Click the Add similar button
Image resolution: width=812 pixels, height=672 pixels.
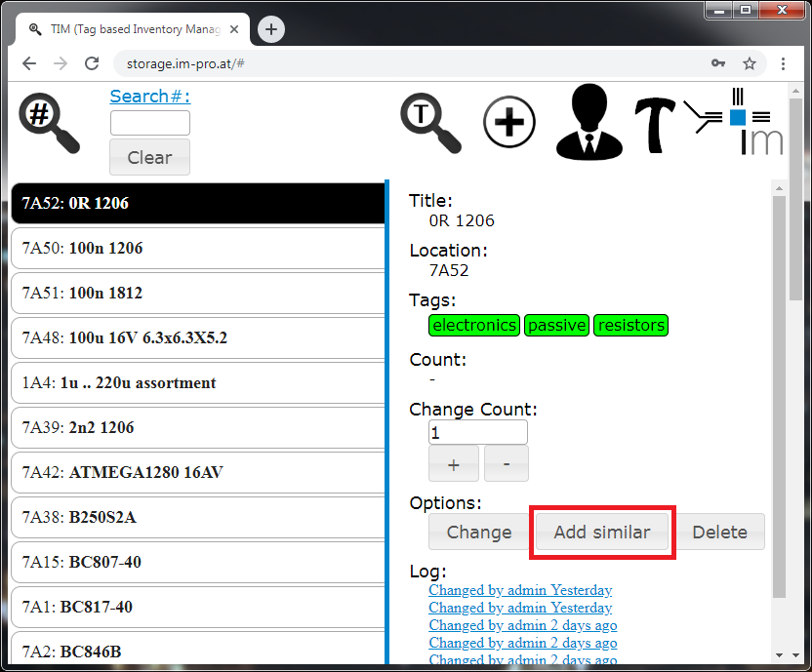[x=602, y=532]
